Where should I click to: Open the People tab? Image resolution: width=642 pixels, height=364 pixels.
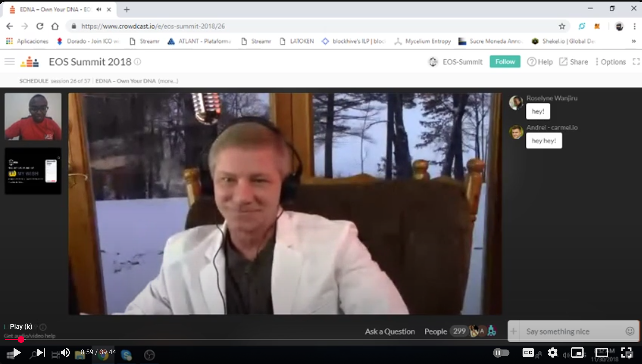(x=436, y=331)
